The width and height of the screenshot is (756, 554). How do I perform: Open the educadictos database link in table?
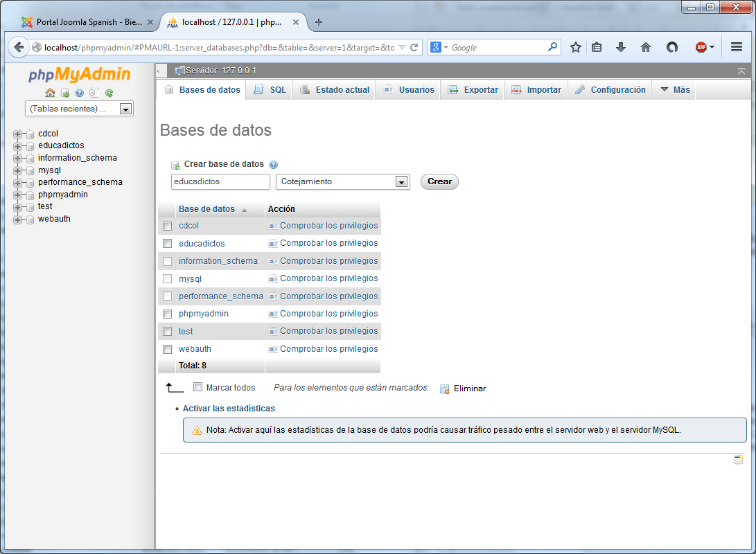202,244
